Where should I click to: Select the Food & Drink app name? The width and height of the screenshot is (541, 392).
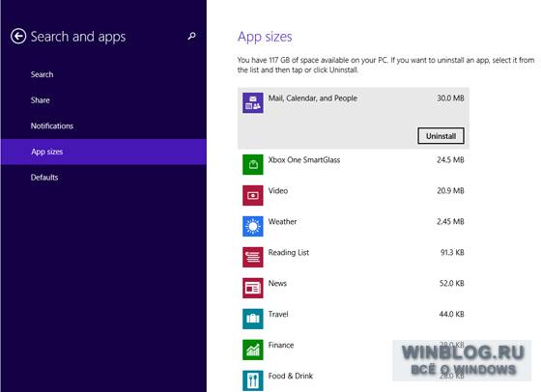coord(291,376)
